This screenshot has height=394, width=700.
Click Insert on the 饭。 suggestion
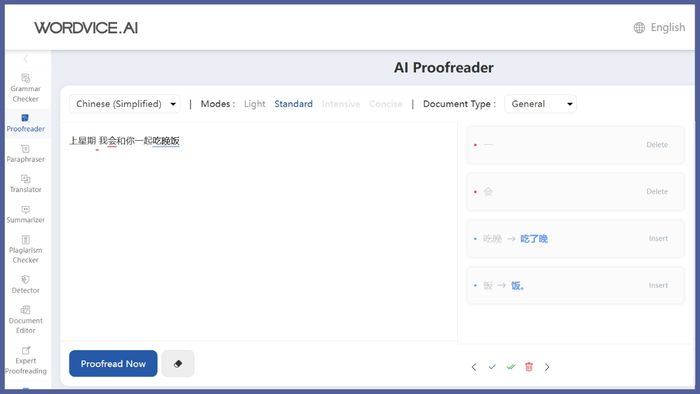click(x=658, y=286)
